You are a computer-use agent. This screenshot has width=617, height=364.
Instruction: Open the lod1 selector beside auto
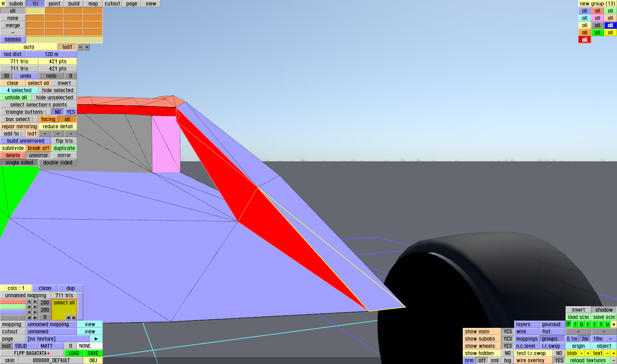click(67, 47)
